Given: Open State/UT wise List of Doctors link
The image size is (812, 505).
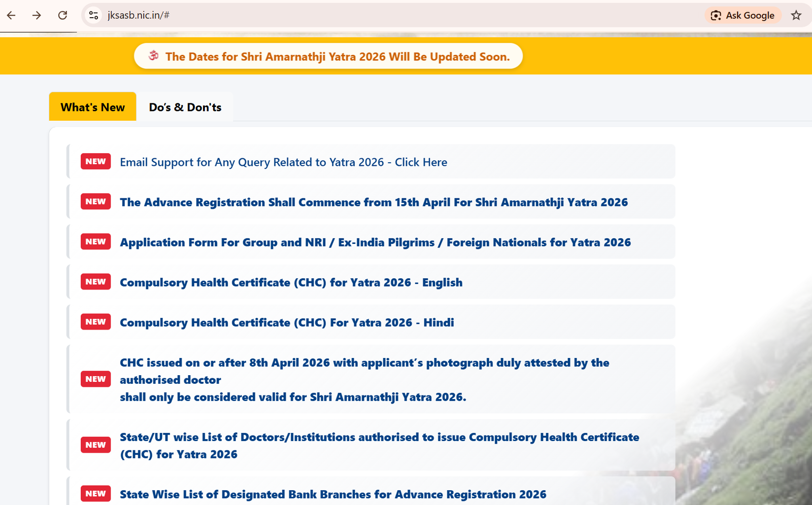Looking at the screenshot, I should click(379, 437).
